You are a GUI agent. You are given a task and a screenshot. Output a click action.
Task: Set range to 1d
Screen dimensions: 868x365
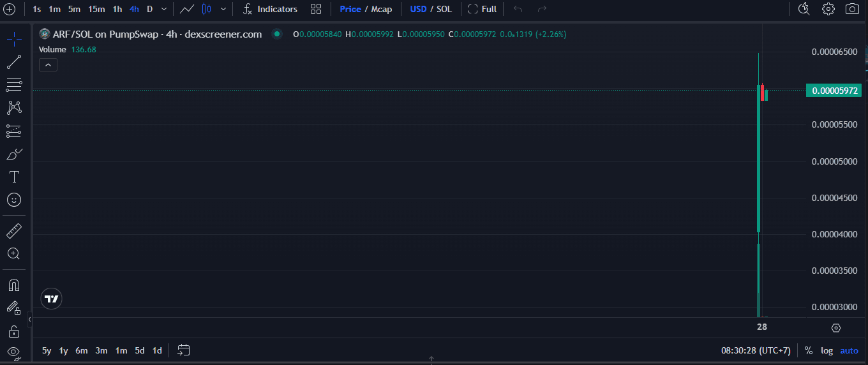(157, 350)
